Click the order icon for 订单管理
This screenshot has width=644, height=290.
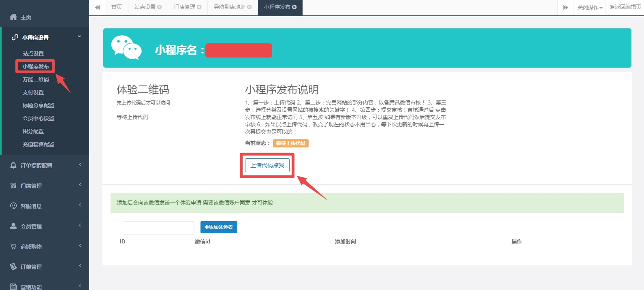coord(13,267)
